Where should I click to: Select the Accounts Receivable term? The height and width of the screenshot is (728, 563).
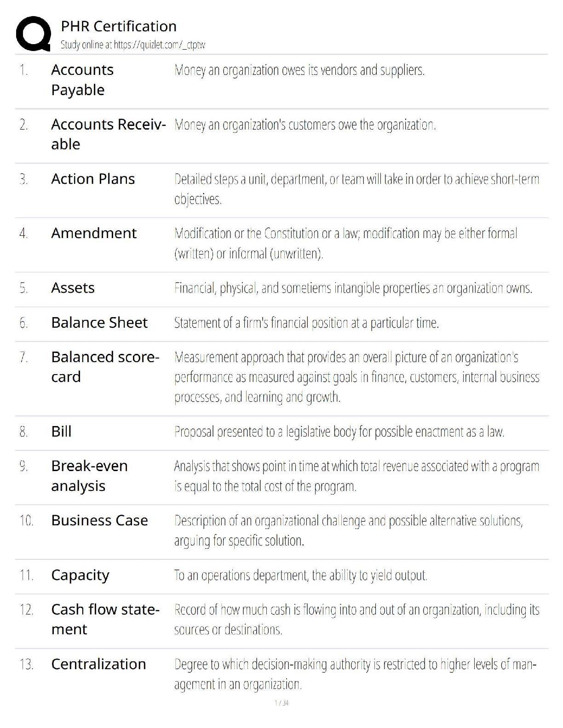pyautogui.click(x=108, y=134)
